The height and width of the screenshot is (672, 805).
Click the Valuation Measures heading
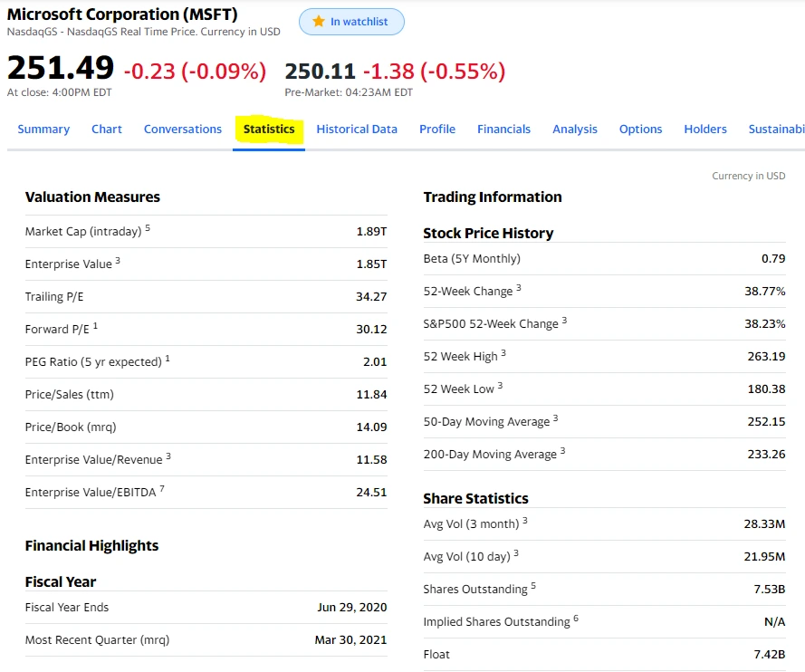coord(92,197)
